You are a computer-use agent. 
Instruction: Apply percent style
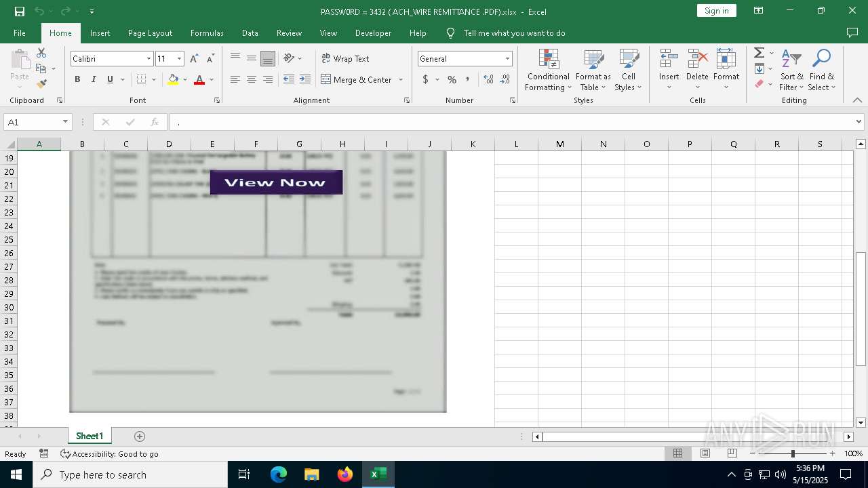pyautogui.click(x=452, y=79)
